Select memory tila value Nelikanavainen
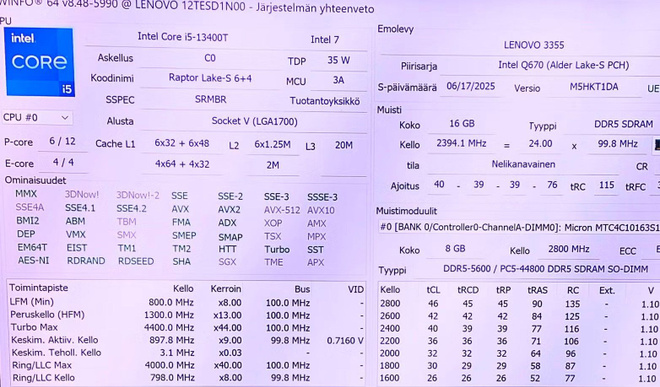This screenshot has height=387, width=660. tap(523, 165)
